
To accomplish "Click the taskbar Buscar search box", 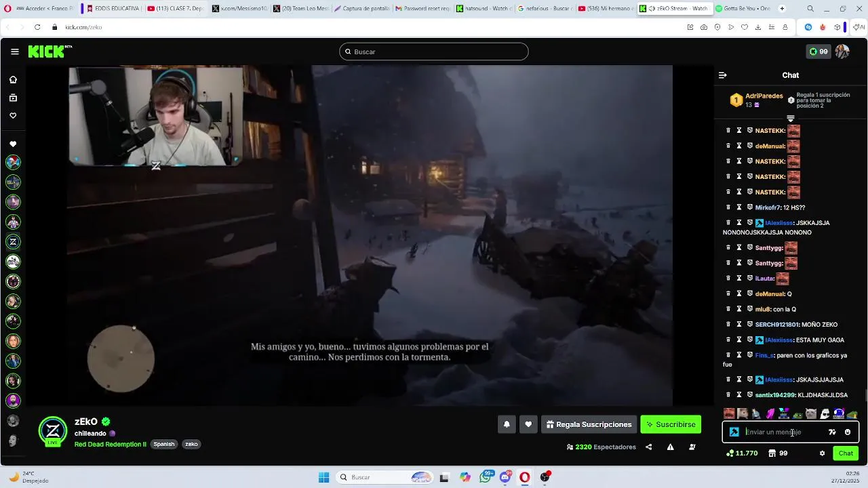I will (x=386, y=477).
